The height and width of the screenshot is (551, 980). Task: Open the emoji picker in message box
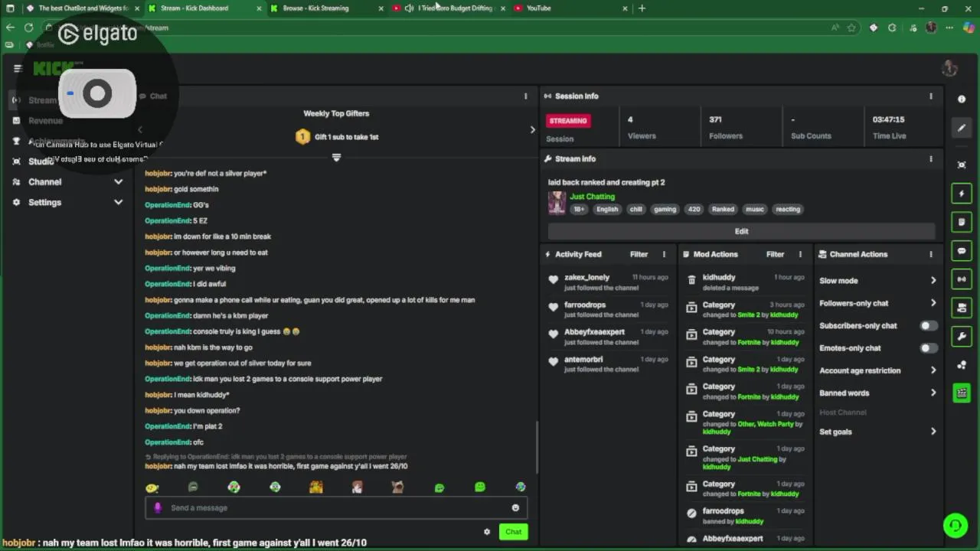pyautogui.click(x=515, y=507)
